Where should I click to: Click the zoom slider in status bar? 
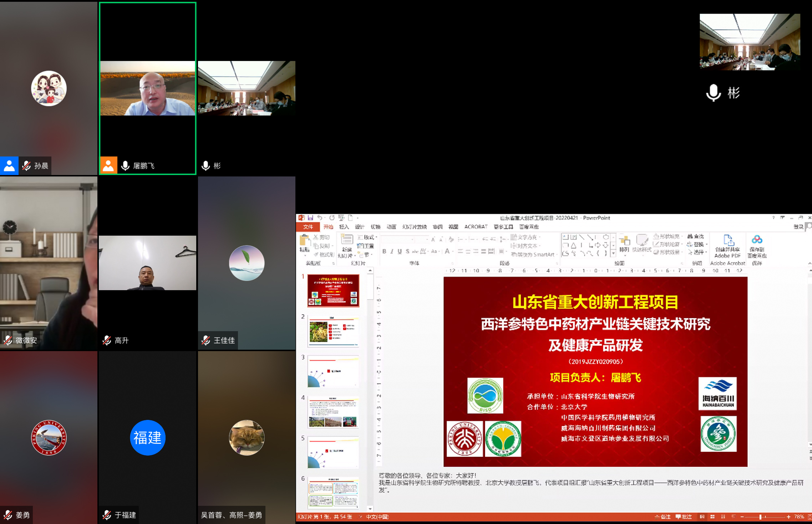coord(760,517)
